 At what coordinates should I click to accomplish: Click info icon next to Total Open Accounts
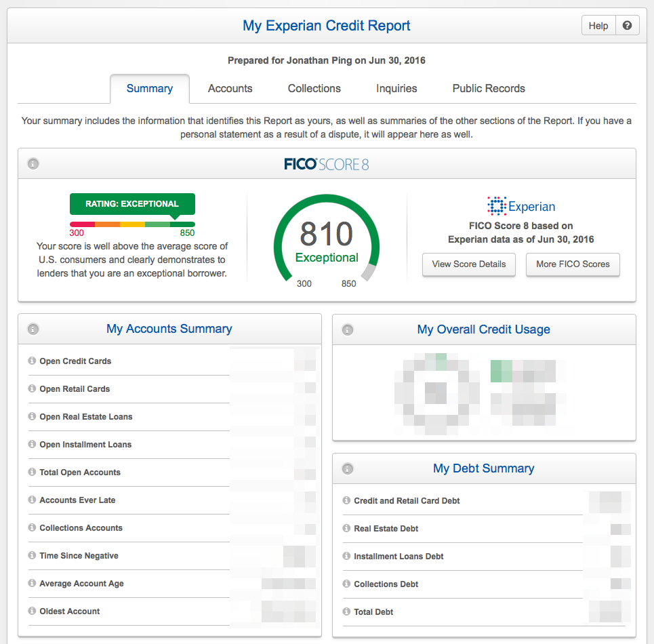[32, 472]
